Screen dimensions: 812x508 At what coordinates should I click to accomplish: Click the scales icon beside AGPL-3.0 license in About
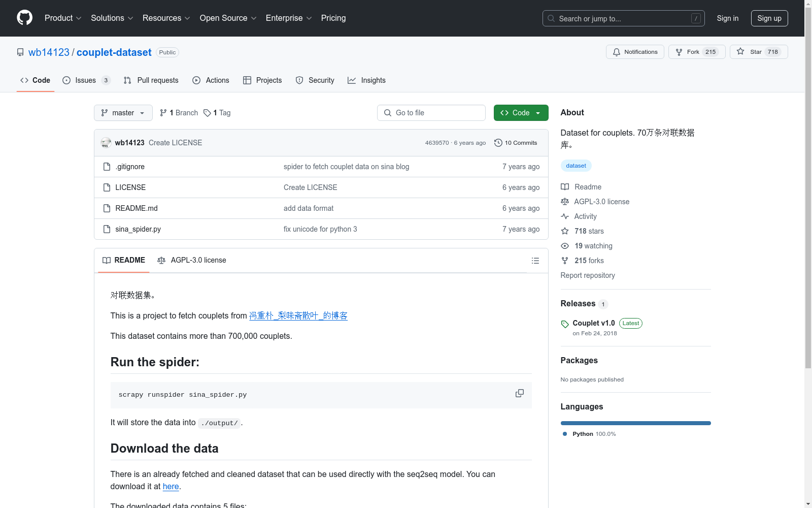565,202
